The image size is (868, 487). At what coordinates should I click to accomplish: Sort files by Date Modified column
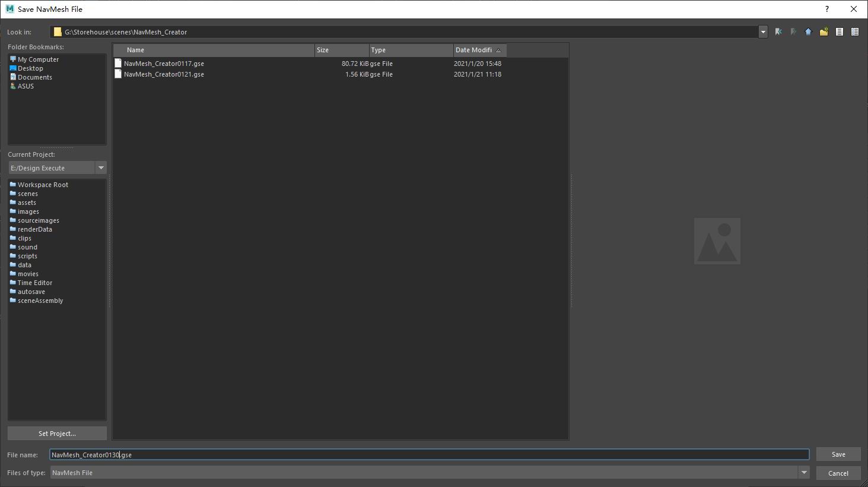click(x=480, y=50)
